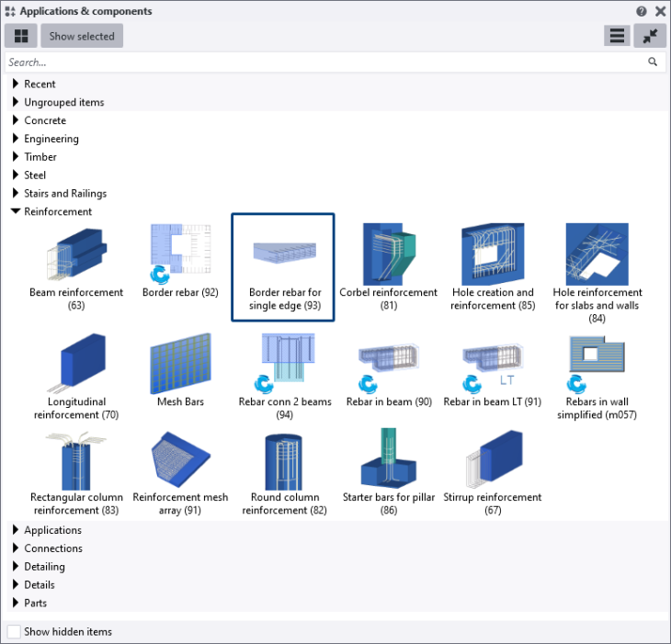Viewport: 671px width, 644px height.
Task: Select Longitudinal reinforcement (70) component
Action: [76, 377]
